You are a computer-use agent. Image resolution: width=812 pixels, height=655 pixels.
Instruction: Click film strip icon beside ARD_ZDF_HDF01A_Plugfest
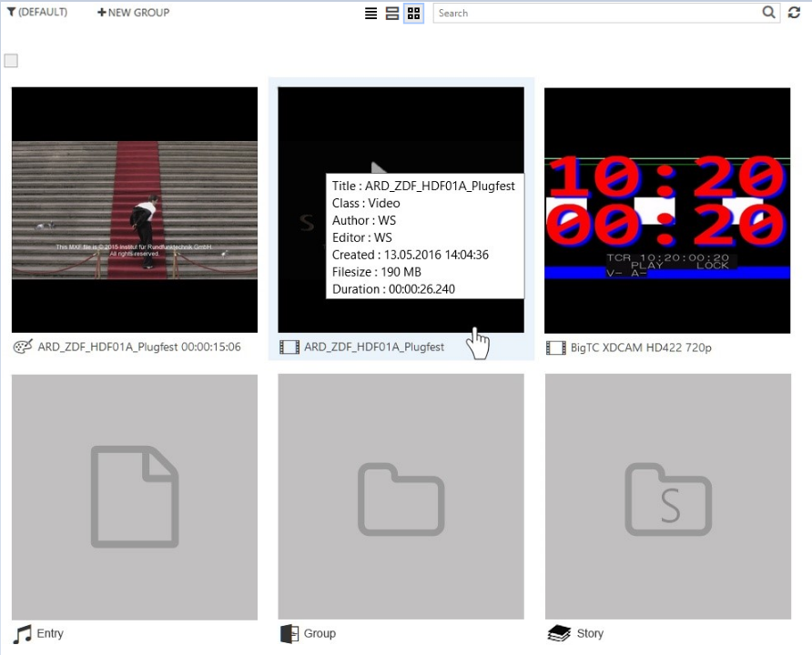(289, 348)
